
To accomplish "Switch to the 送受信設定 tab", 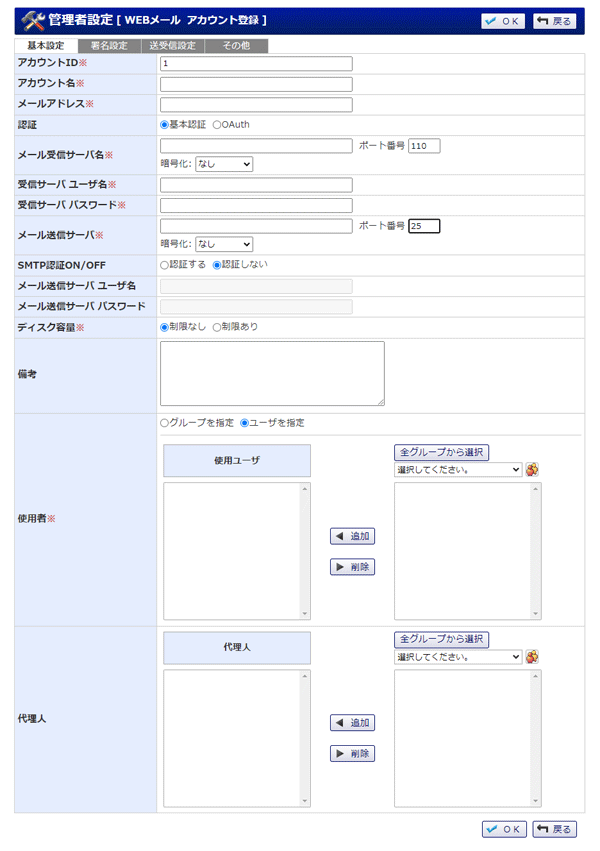I will click(x=173, y=46).
